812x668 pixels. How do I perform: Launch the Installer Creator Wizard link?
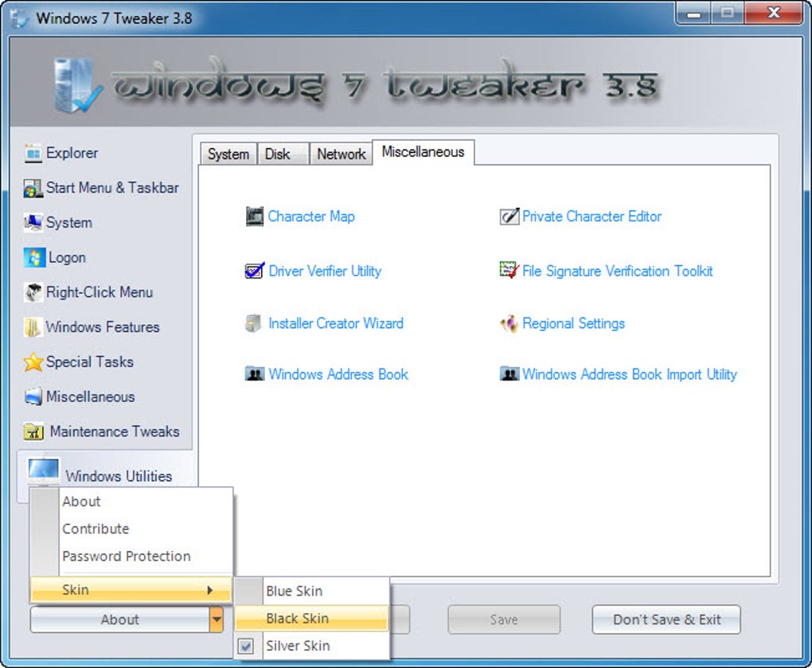coord(336,323)
